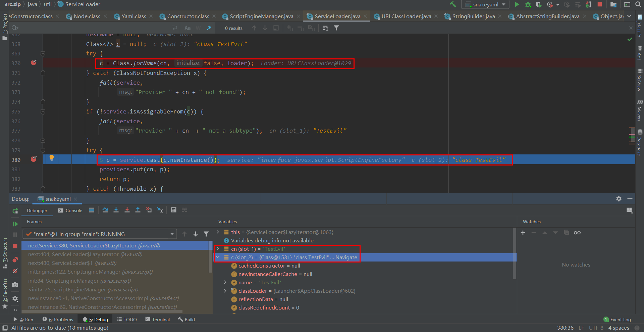The height and width of the screenshot is (332, 644).
Task: Open the jclasslib side panel
Action: (x=640, y=26)
